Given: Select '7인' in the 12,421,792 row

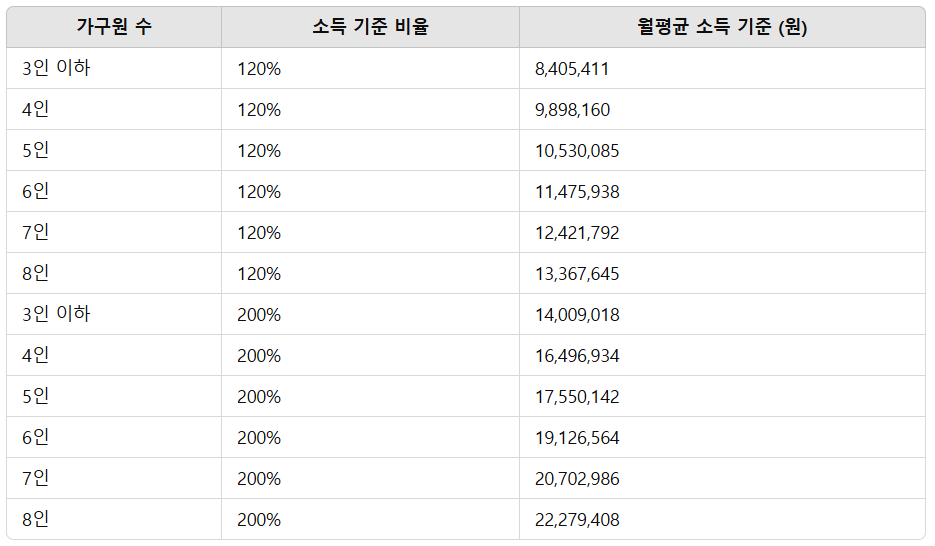Looking at the screenshot, I should click(x=35, y=232).
